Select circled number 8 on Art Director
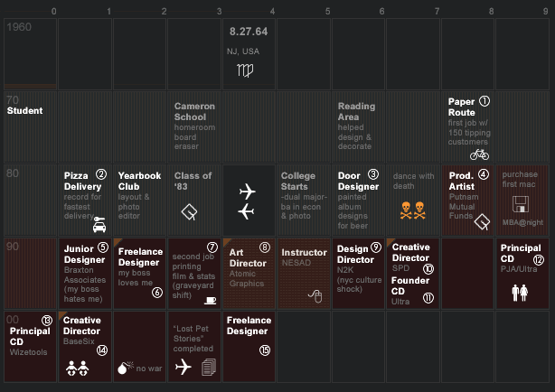The image size is (555, 392). click(265, 247)
